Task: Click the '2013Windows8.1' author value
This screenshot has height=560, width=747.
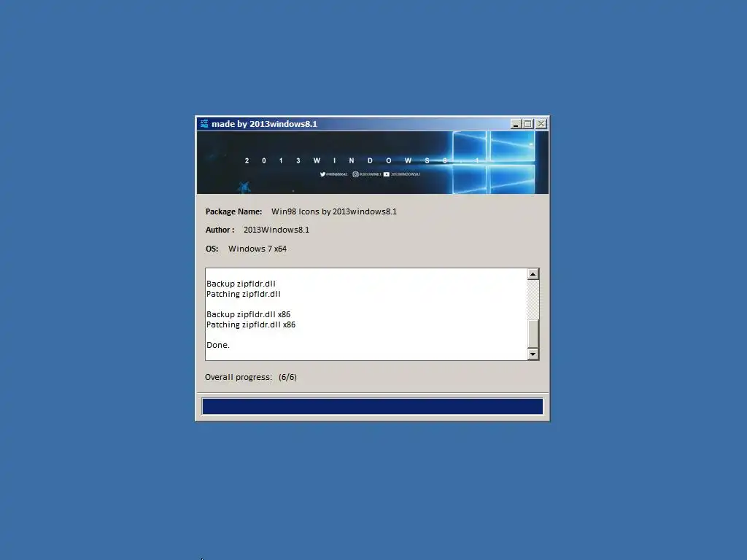Action: pyautogui.click(x=276, y=230)
